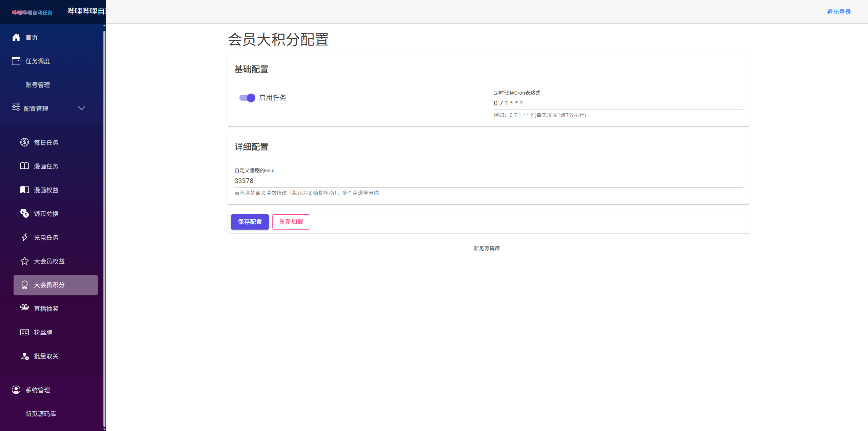The width and height of the screenshot is (868, 431).
Task: Open the 退出登录 logout link
Action: point(839,12)
